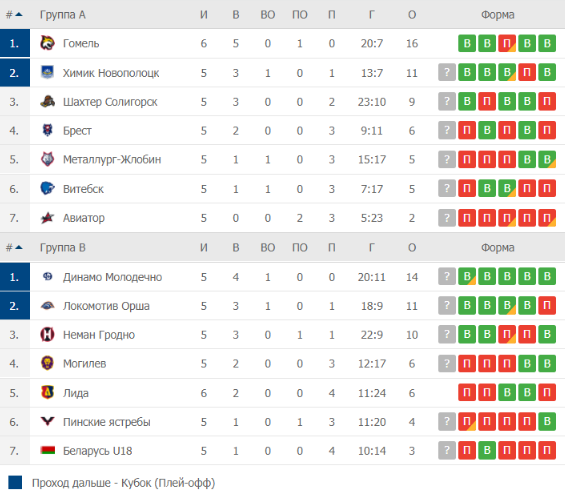
Task: Click the blue playoff legend color square
Action: pyautogui.click(x=15, y=482)
